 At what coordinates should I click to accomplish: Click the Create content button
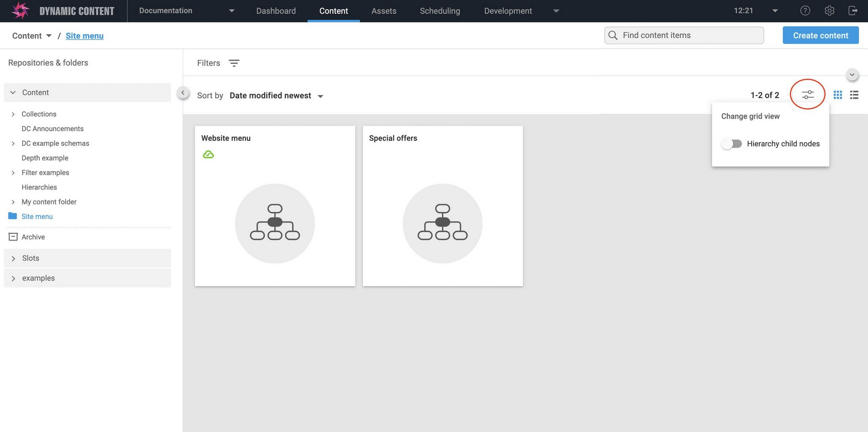[820, 35]
